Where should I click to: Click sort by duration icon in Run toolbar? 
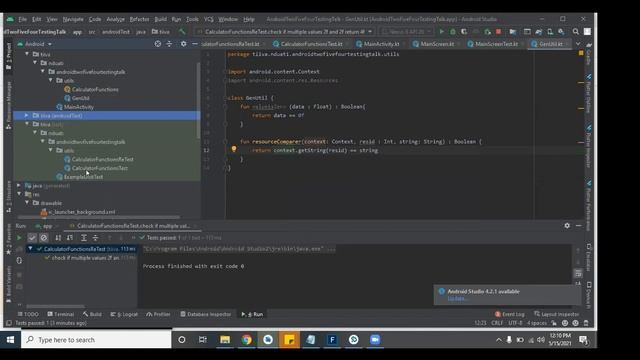click(70, 238)
